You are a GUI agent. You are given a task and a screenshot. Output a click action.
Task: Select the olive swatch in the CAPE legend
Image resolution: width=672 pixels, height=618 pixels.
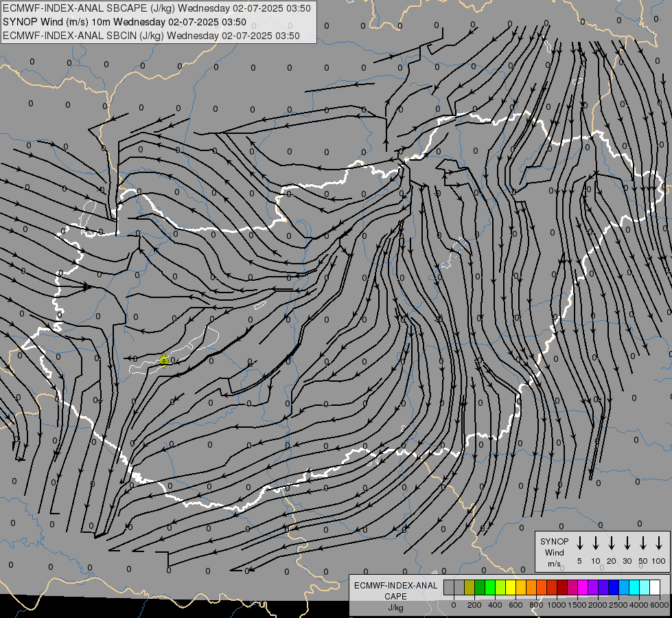[470, 587]
